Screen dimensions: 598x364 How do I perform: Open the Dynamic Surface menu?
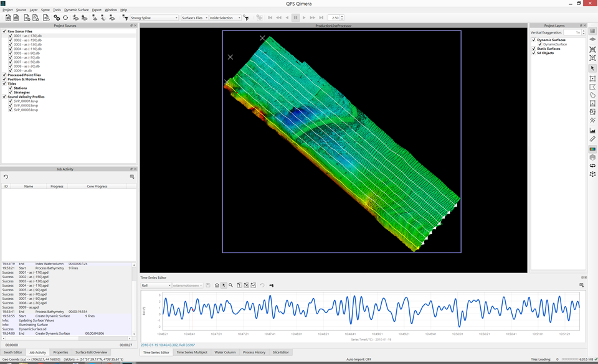pos(76,10)
